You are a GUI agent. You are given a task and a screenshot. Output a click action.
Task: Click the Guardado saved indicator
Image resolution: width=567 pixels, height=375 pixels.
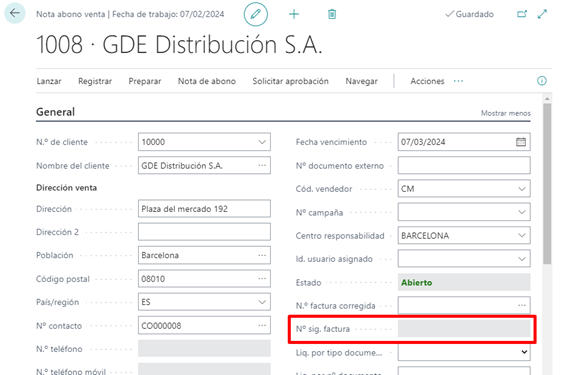pos(469,14)
